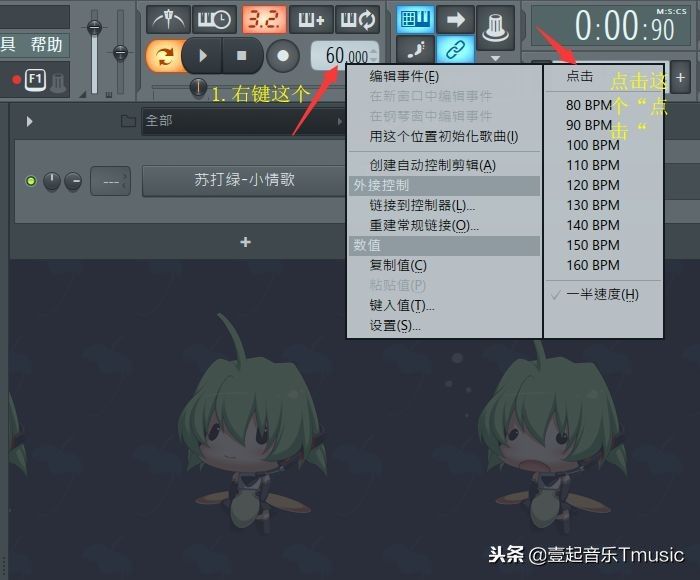The image size is (700, 580).
Task: Open multilink to controllers knob icon
Action: 496,28
